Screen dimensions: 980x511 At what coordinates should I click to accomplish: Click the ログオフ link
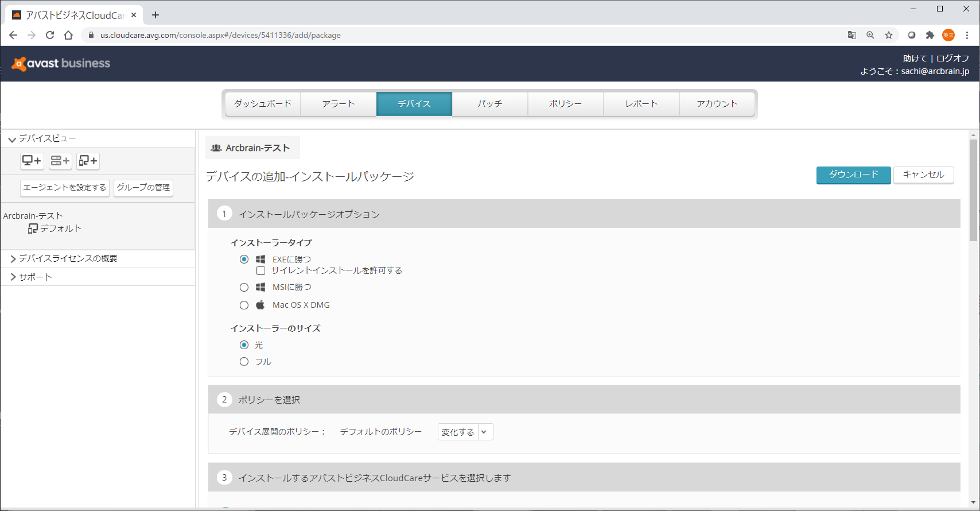(x=952, y=59)
